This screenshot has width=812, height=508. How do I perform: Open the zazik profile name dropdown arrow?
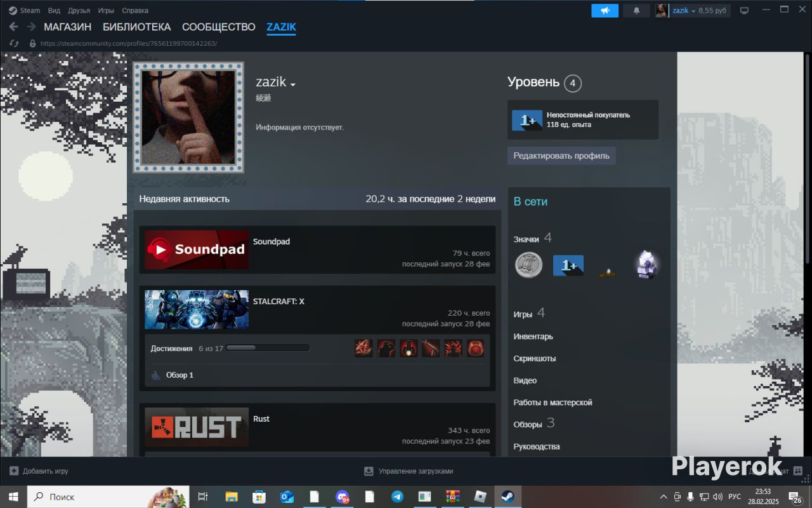(292, 84)
